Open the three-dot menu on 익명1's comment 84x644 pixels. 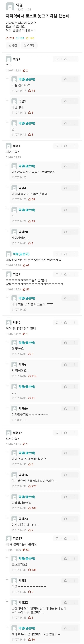point(74,59)
